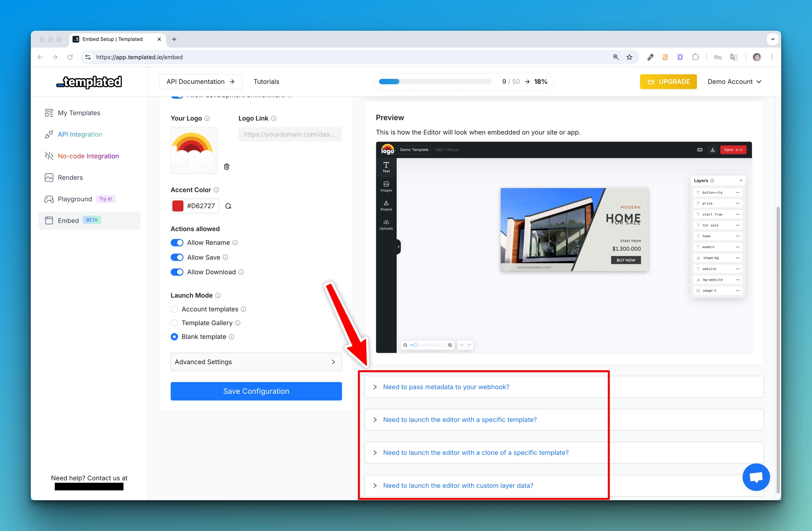
Task: Toggle the Allow Rename switch
Action: coord(177,243)
